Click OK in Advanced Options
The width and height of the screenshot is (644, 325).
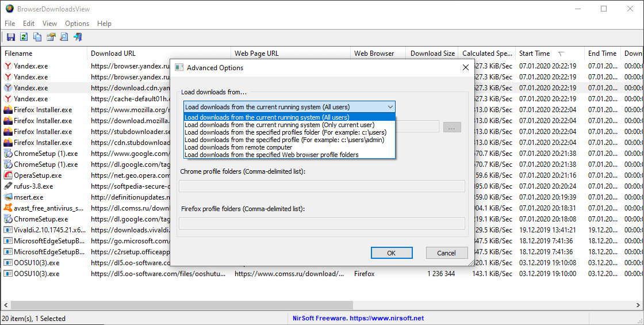coord(392,253)
